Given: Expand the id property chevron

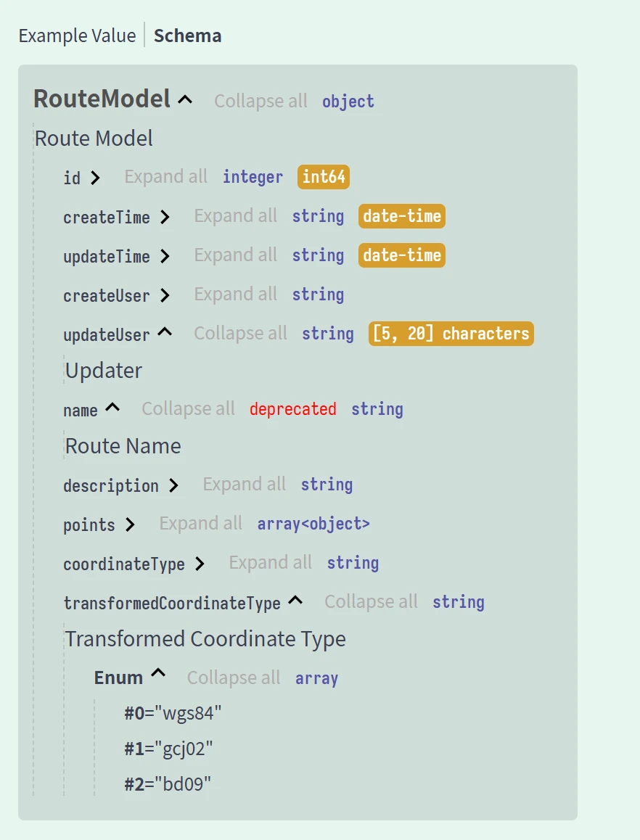Looking at the screenshot, I should [95, 178].
